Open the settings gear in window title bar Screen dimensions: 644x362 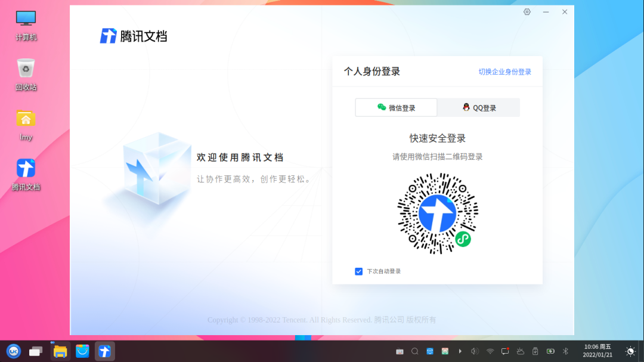(527, 12)
